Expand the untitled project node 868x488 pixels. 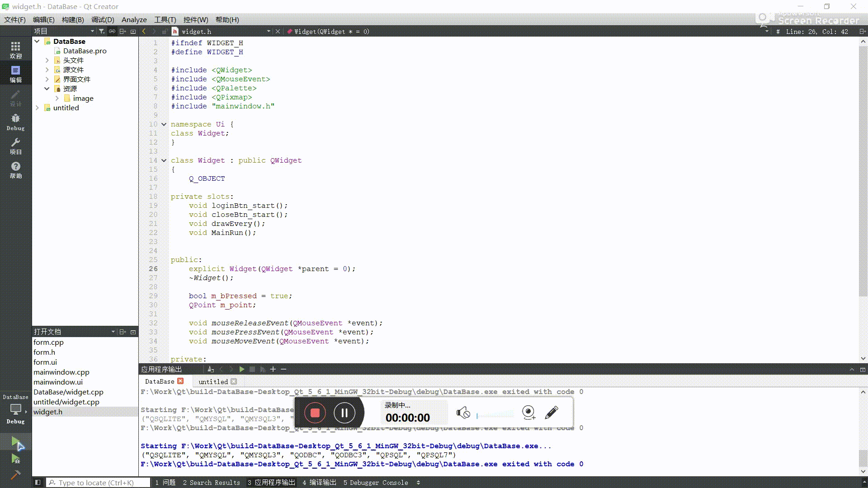click(37, 108)
